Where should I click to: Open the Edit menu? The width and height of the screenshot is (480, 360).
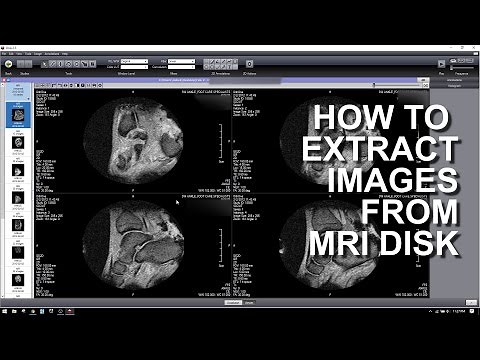click(11, 54)
